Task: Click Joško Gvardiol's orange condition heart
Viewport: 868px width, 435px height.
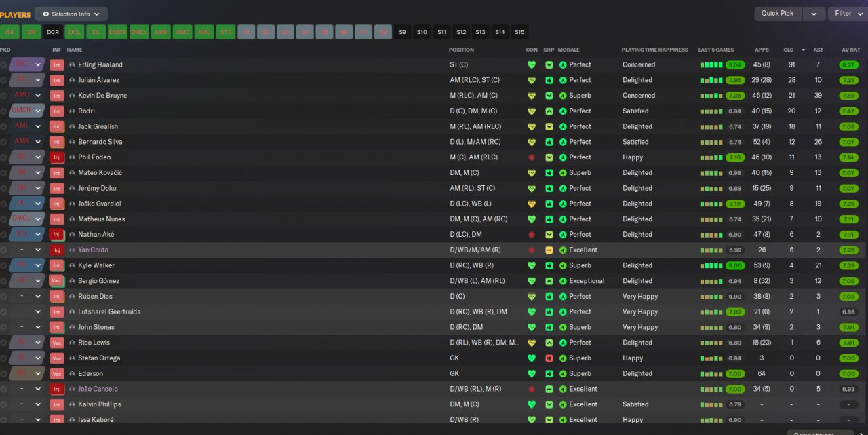Action: pyautogui.click(x=532, y=204)
